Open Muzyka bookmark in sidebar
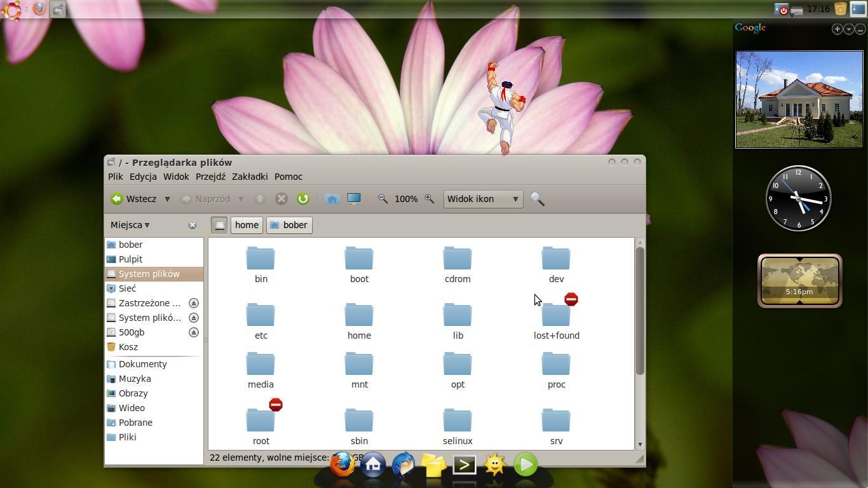868x488 pixels. (154, 379)
